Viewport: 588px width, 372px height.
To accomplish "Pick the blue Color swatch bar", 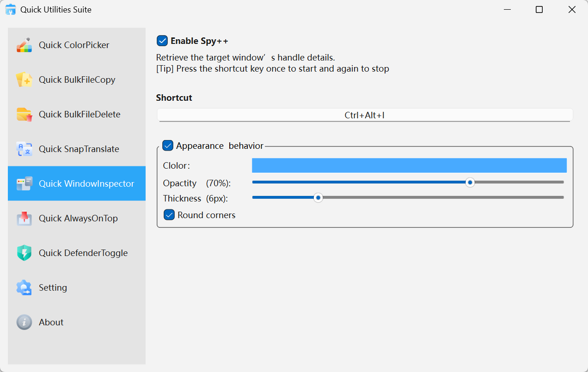I will click(409, 165).
